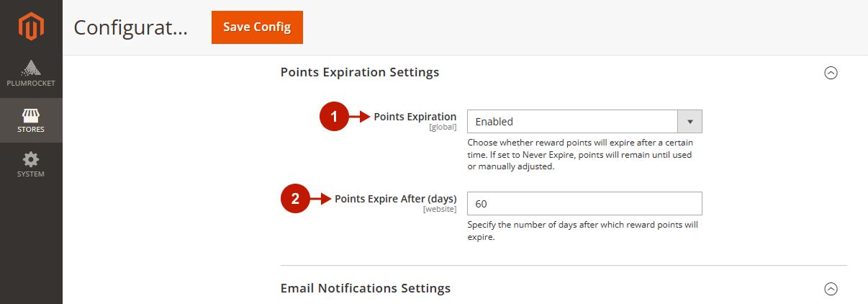Click the truncated Configuration page title

pyautogui.click(x=130, y=27)
